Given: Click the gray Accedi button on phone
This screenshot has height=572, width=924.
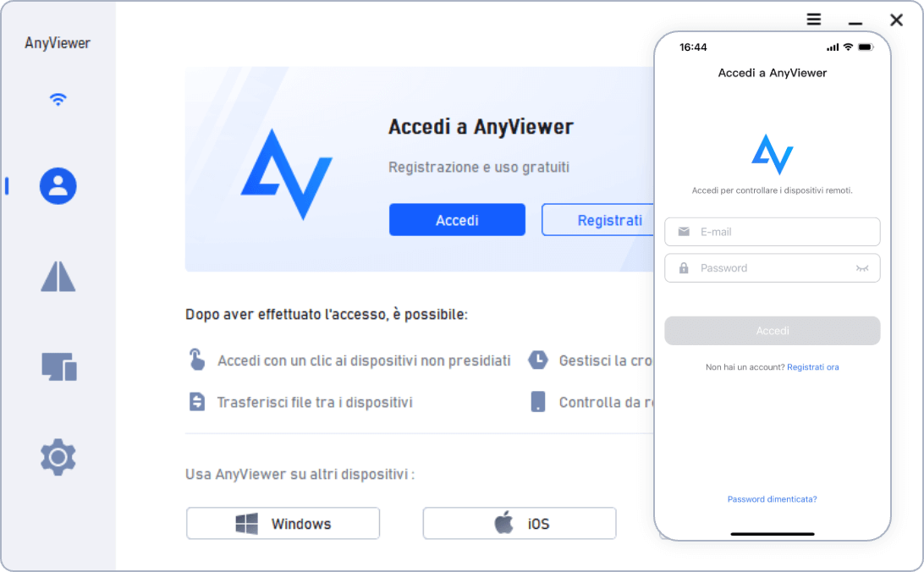Looking at the screenshot, I should coord(772,331).
